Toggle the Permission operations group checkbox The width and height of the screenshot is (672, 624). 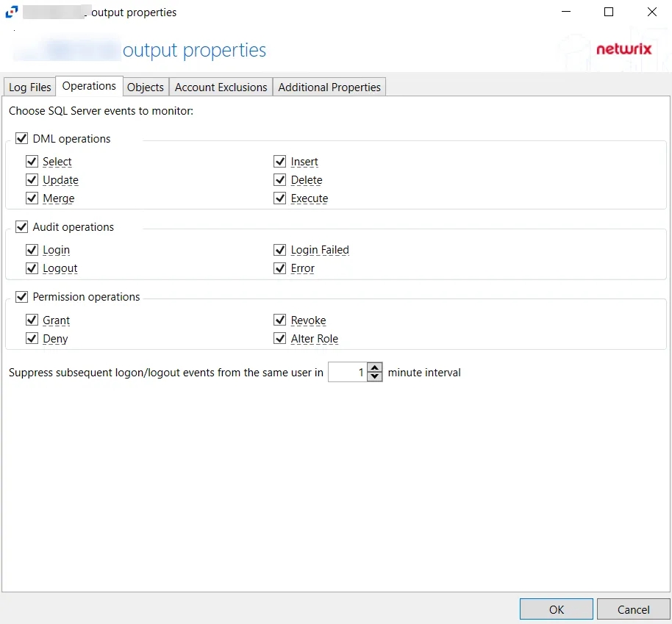[x=22, y=297]
